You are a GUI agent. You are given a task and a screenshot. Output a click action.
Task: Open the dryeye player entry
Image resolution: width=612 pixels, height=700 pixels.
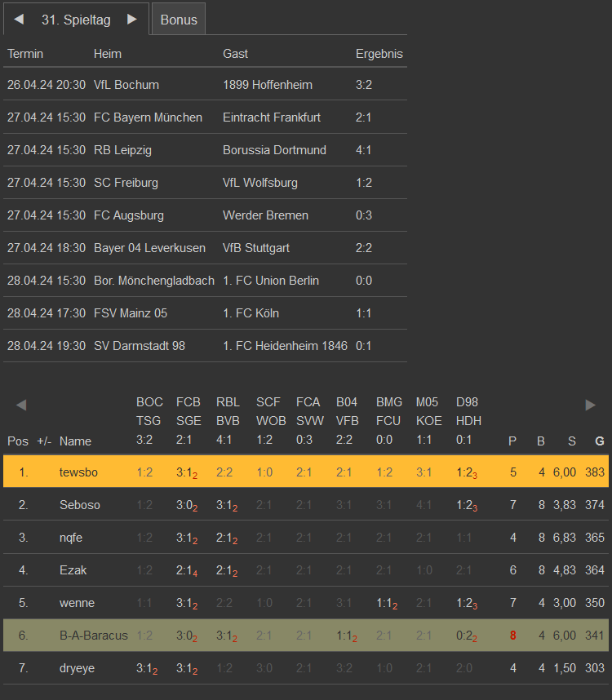pyautogui.click(x=77, y=668)
